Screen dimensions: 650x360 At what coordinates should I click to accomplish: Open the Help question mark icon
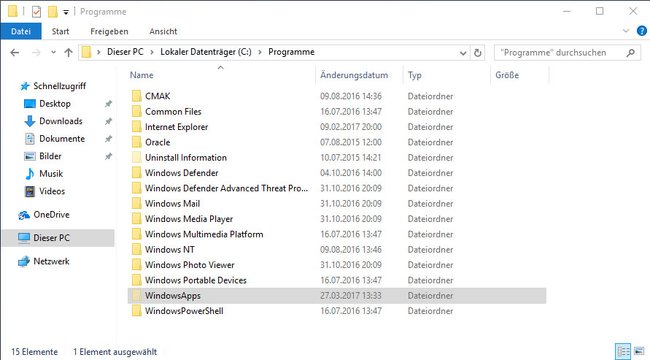point(641,31)
